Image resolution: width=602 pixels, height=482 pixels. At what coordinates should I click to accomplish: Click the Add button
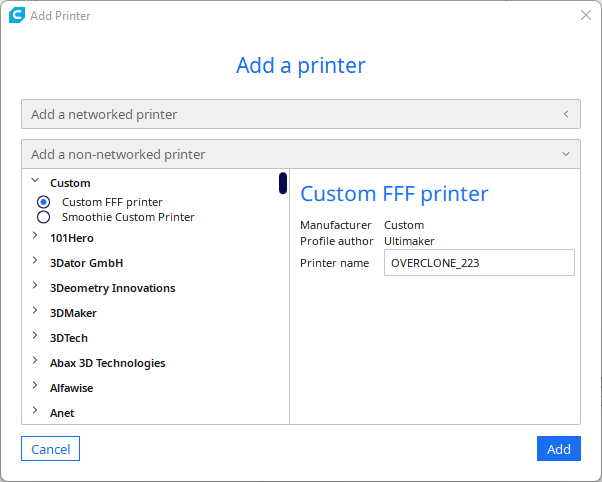point(559,449)
